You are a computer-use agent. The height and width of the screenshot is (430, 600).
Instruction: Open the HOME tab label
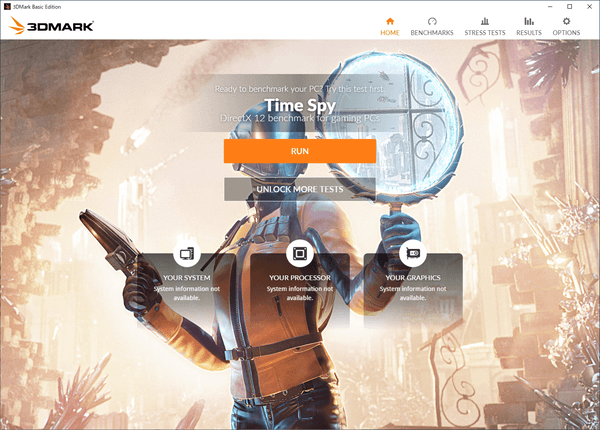coord(390,33)
